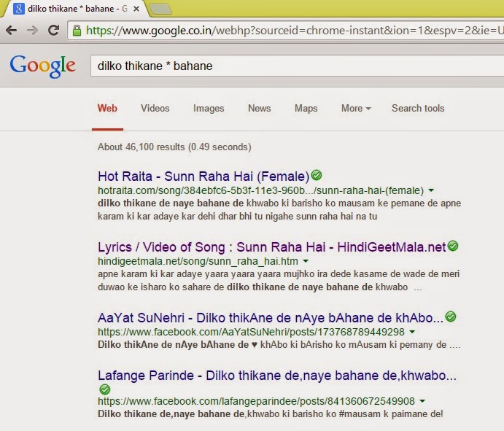The image size is (504, 431).
Task: Close the 'dilko thikane * bahane' tab
Action: 136,9
